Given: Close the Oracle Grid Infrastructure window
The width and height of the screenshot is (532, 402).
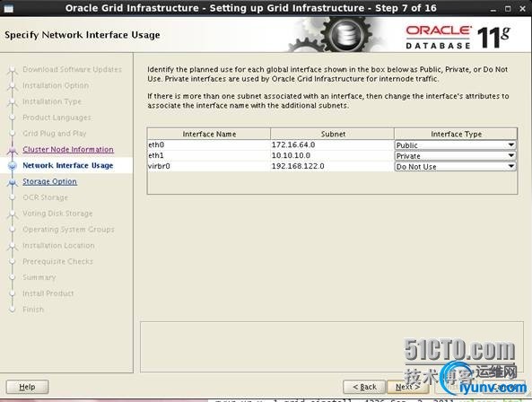Looking at the screenshot, I should pyautogui.click(x=522, y=9).
